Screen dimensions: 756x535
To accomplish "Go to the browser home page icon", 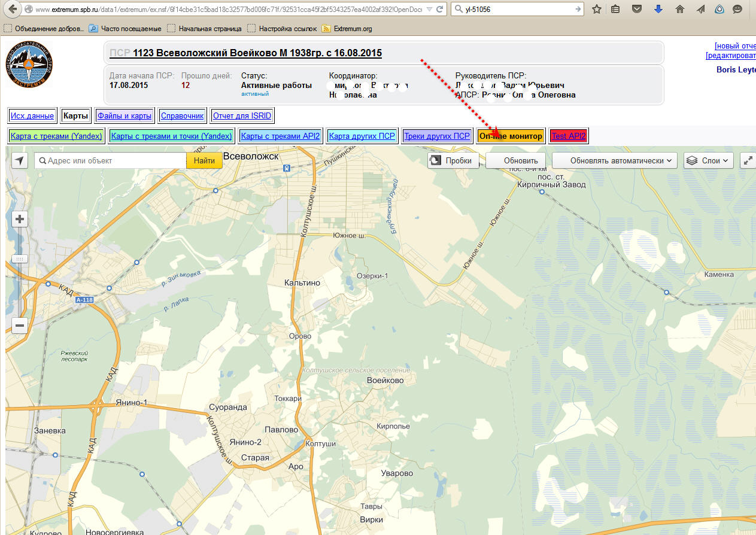I will (679, 10).
